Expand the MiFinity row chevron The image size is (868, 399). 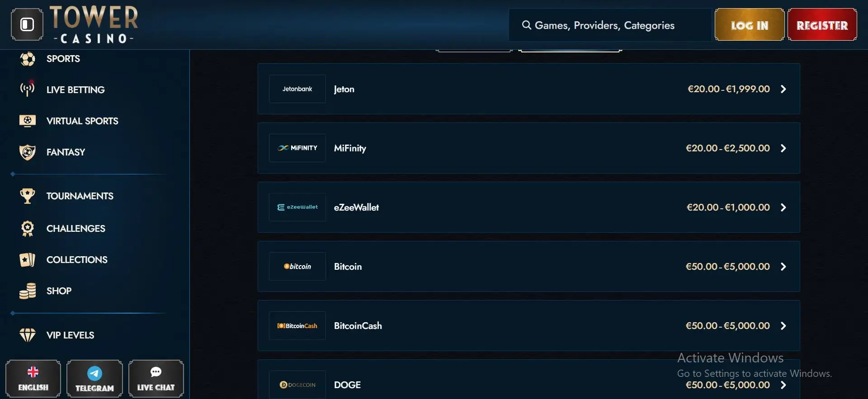783,148
